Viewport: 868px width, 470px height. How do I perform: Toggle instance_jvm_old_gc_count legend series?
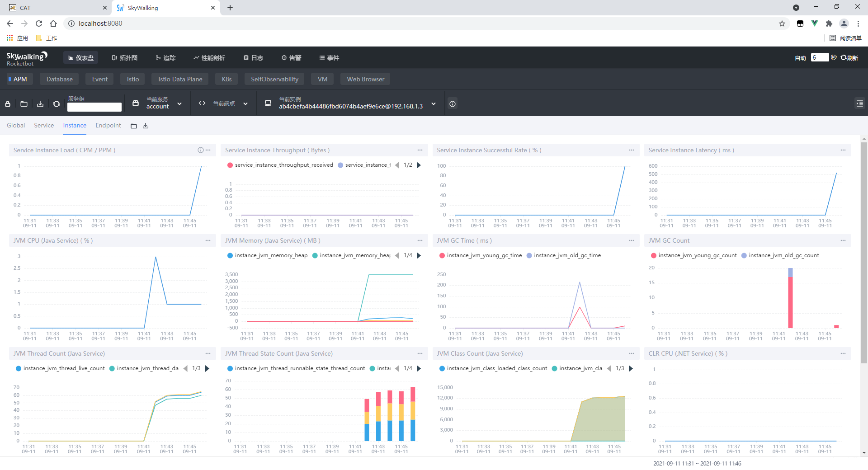pos(780,255)
